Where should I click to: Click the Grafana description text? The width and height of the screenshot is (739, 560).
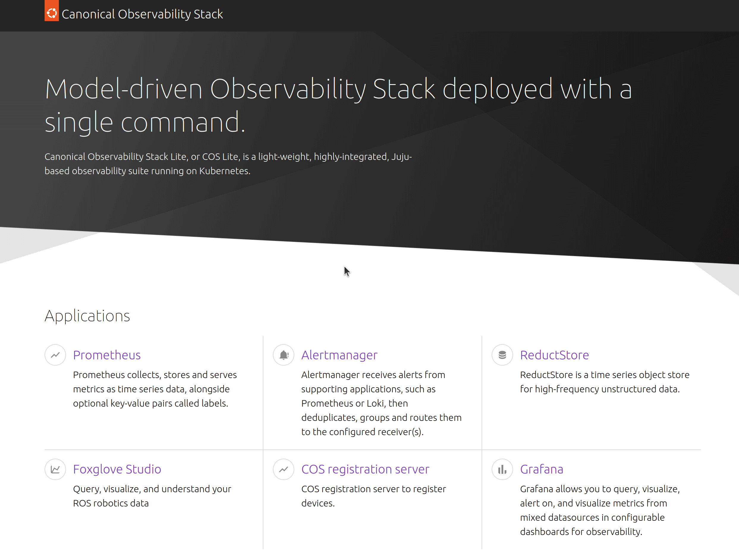coord(600,510)
